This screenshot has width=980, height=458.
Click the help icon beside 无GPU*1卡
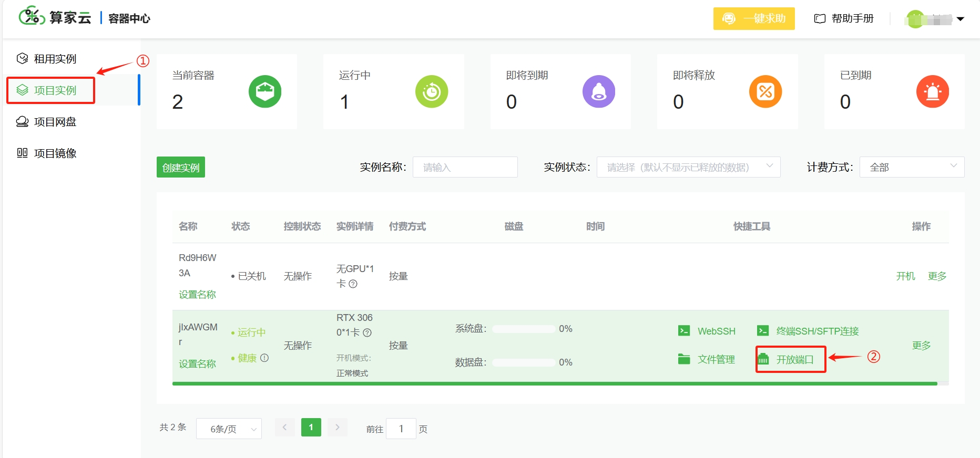click(353, 284)
